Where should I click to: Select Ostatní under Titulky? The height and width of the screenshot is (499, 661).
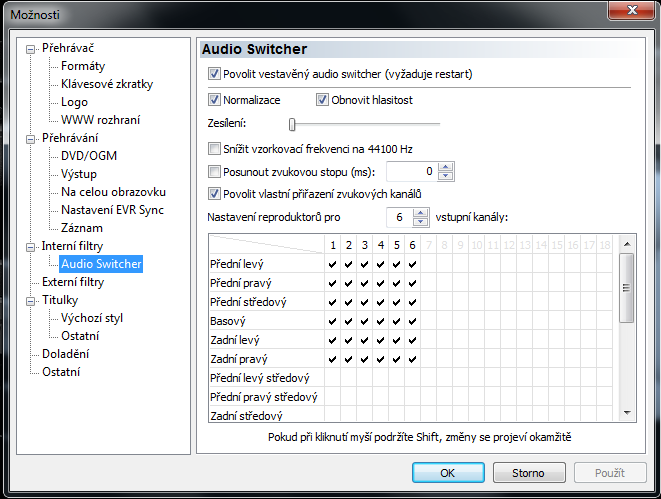pyautogui.click(x=80, y=336)
